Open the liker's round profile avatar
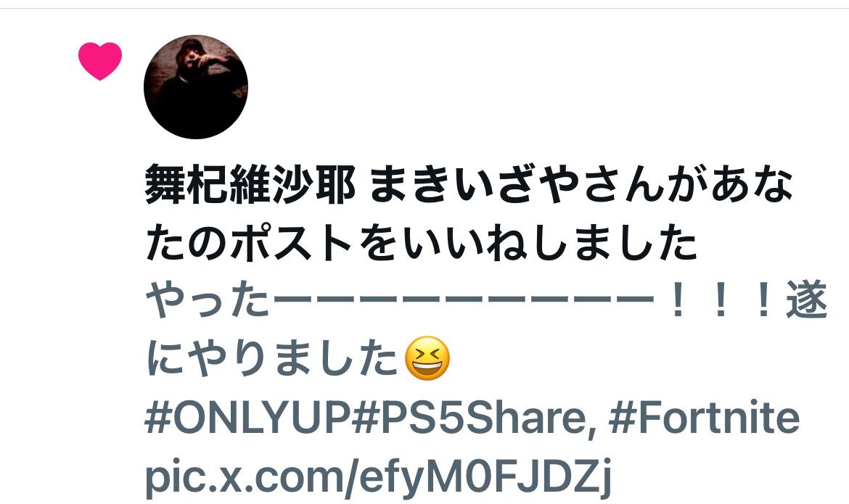Viewport: 849px width, 504px height. coord(195,87)
